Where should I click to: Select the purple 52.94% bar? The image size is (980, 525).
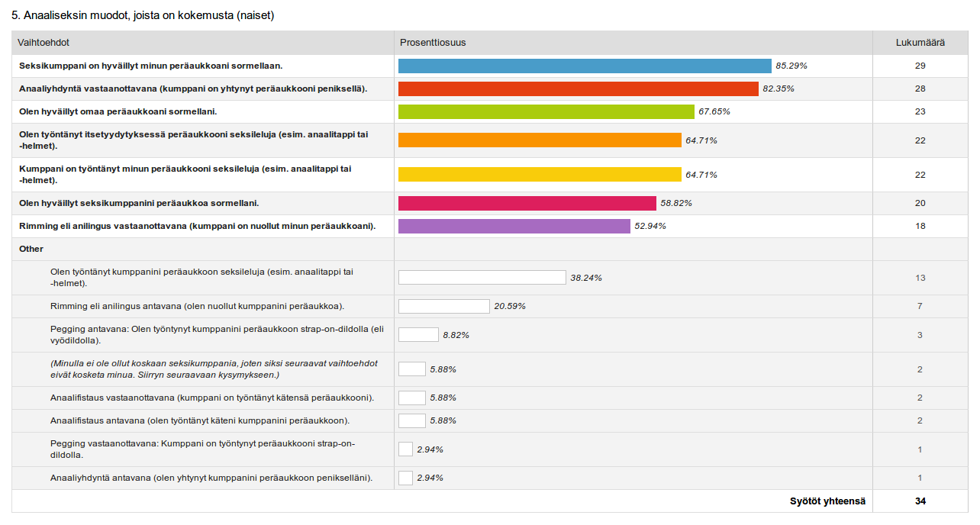click(x=514, y=226)
